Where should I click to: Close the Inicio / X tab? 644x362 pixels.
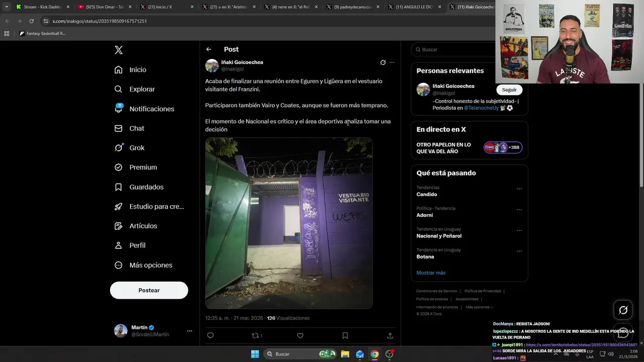192,7
